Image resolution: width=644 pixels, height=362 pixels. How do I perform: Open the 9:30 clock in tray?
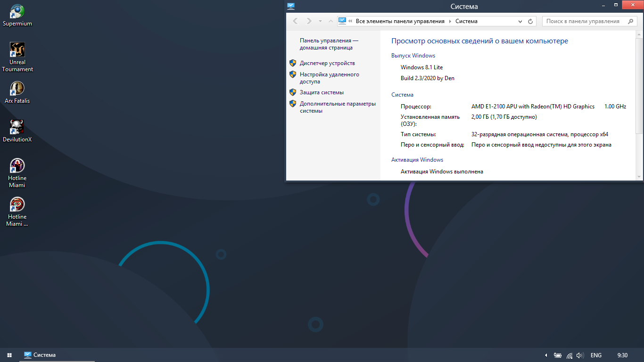coord(622,355)
